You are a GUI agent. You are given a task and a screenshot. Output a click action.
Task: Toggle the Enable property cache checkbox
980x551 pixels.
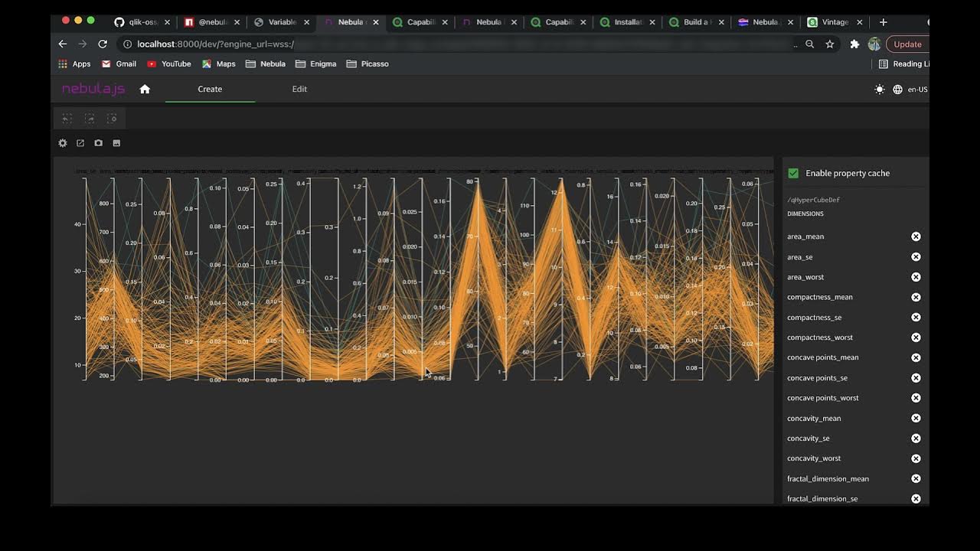tap(793, 173)
